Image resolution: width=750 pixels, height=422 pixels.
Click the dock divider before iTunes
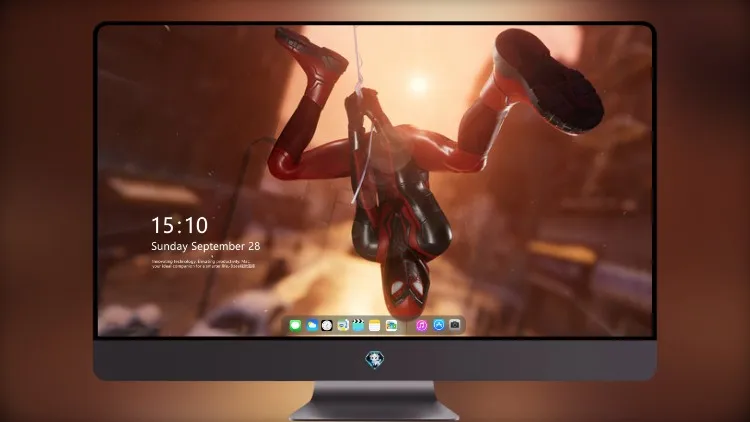tap(407, 326)
